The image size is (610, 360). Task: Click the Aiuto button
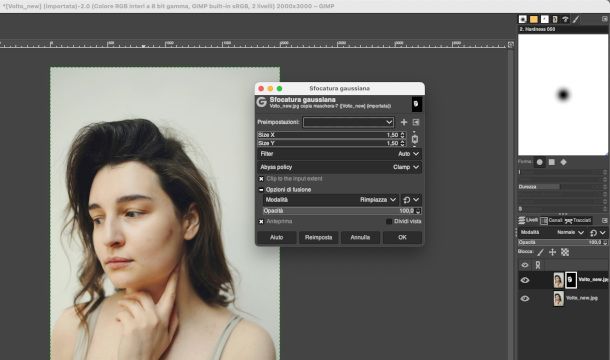(x=277, y=237)
